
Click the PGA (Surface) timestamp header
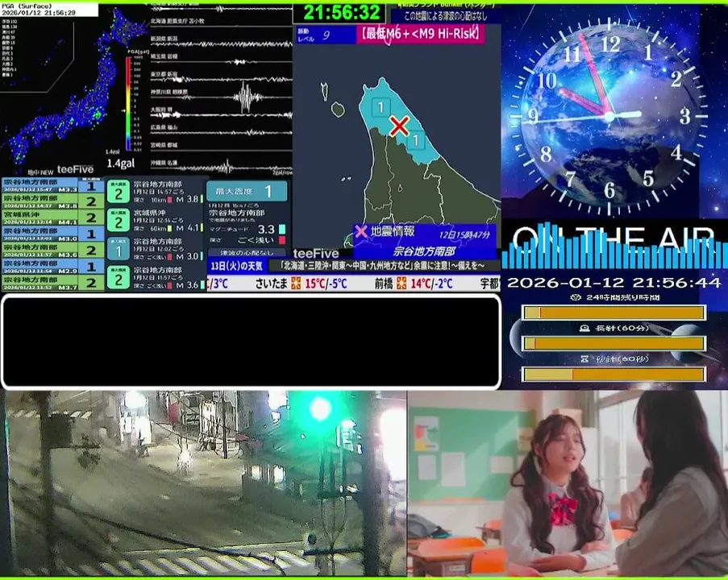pos(48,10)
